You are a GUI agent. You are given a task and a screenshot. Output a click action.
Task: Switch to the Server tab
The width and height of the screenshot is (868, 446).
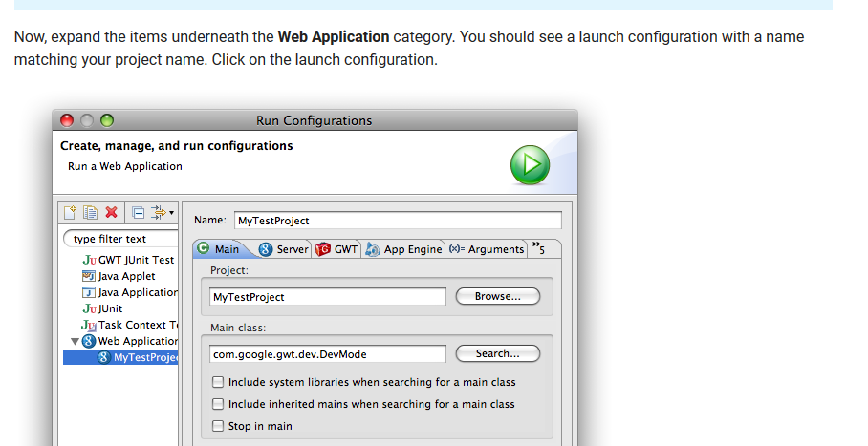[x=284, y=249]
